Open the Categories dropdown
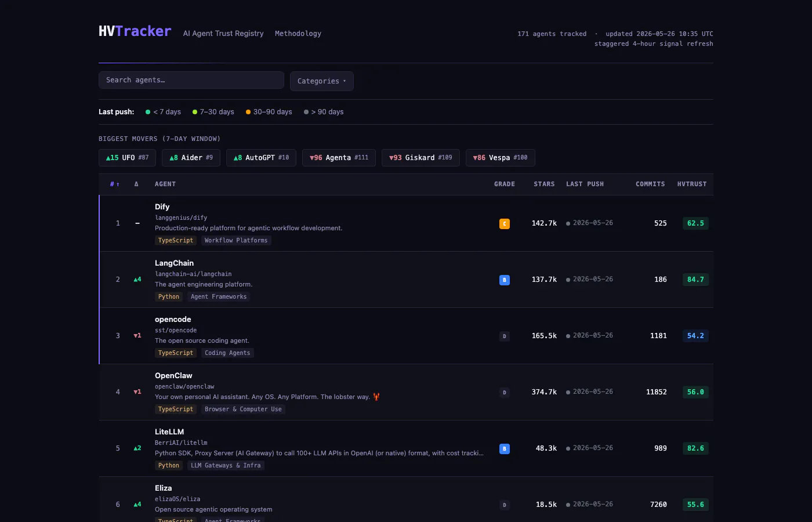 [322, 81]
